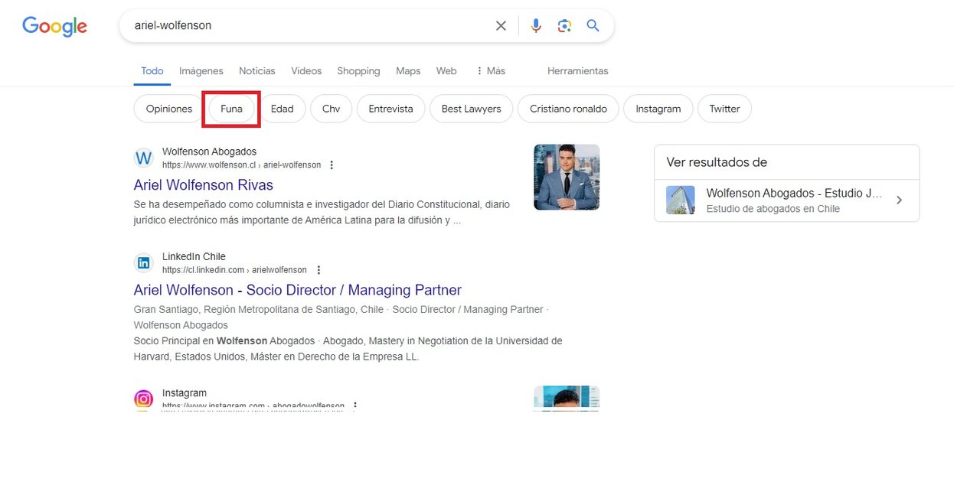This screenshot has height=495, width=980.
Task: Select the Twitter suggestion chip
Action: tap(724, 109)
